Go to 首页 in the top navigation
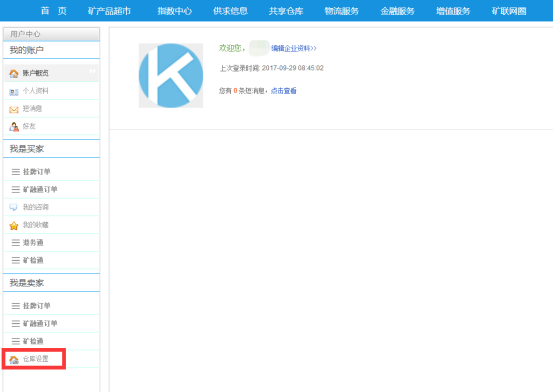554x392 pixels. (x=54, y=11)
